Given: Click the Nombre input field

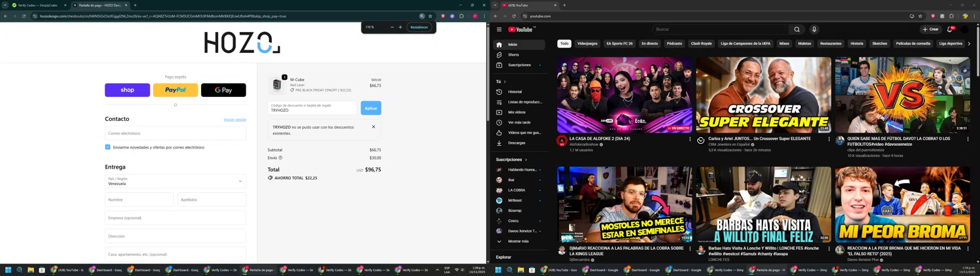Looking at the screenshot, I should [139, 199].
